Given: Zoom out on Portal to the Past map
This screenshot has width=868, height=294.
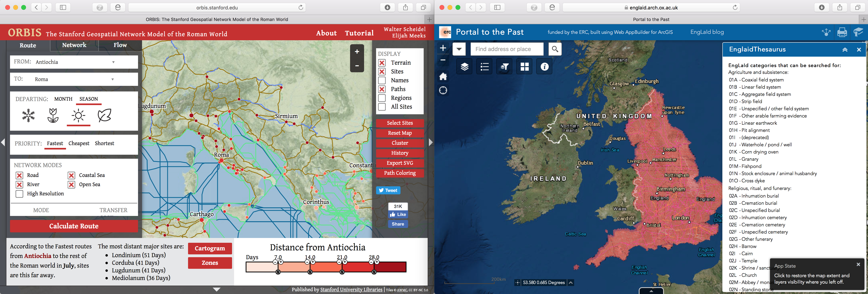Looking at the screenshot, I should 443,60.
